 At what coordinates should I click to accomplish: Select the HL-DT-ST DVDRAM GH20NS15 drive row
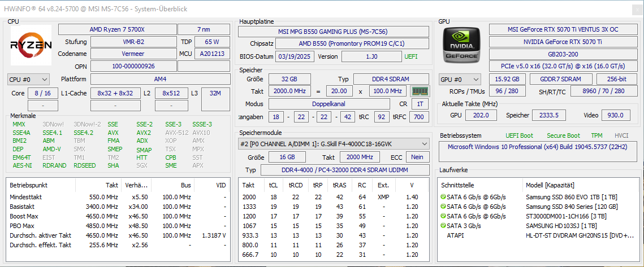(538, 235)
